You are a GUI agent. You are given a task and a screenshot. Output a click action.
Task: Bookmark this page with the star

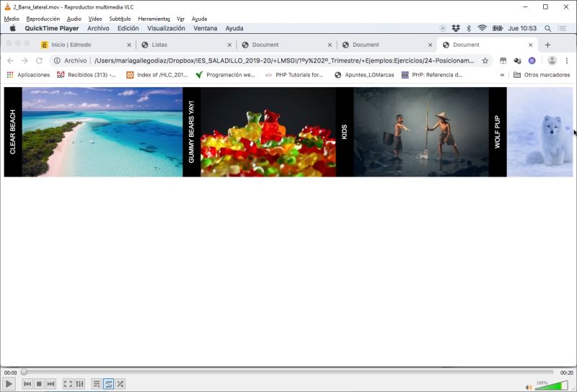[x=485, y=61]
